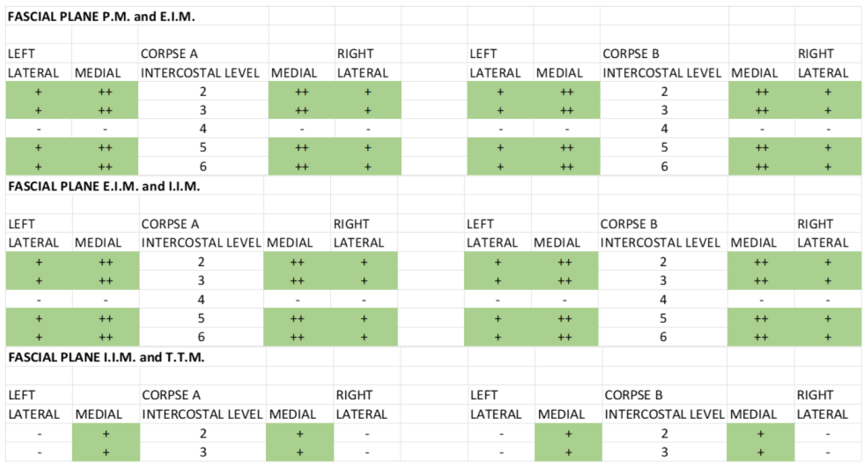
Task: Click Corpse B level 4 in E.I.M./I.I.M. table
Action: (663, 299)
